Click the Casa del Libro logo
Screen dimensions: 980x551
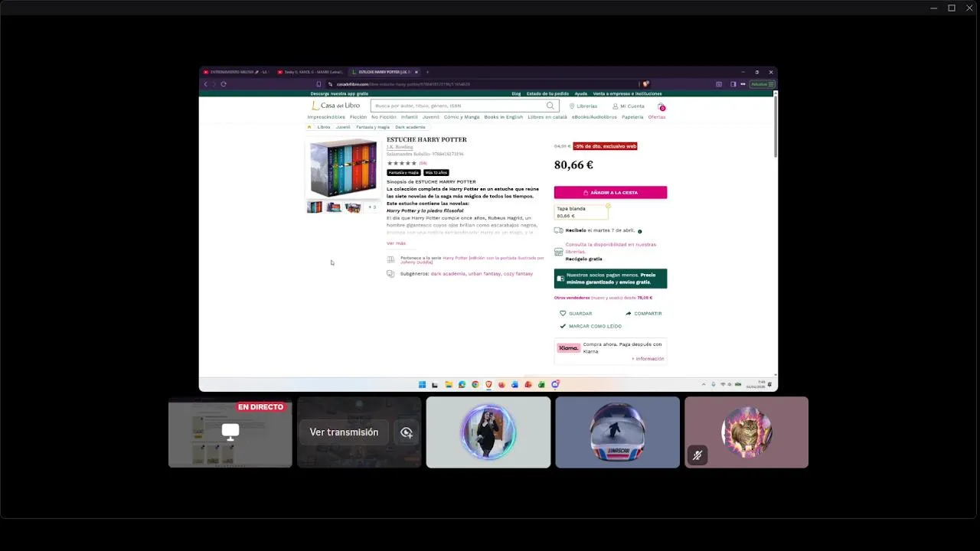coord(335,106)
